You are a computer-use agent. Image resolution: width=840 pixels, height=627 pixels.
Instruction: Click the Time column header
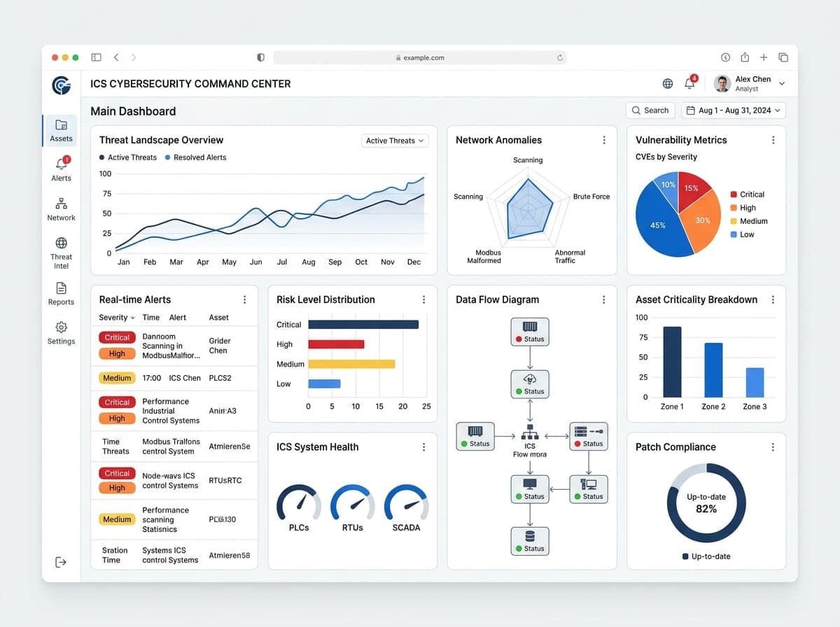[150, 318]
